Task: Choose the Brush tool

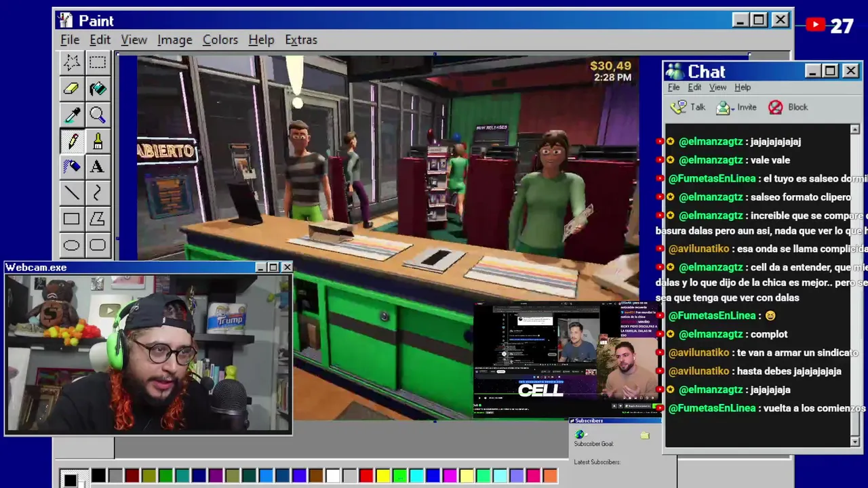Action: [98, 140]
